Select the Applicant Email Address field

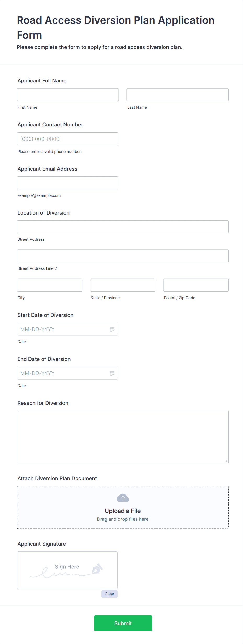67,183
